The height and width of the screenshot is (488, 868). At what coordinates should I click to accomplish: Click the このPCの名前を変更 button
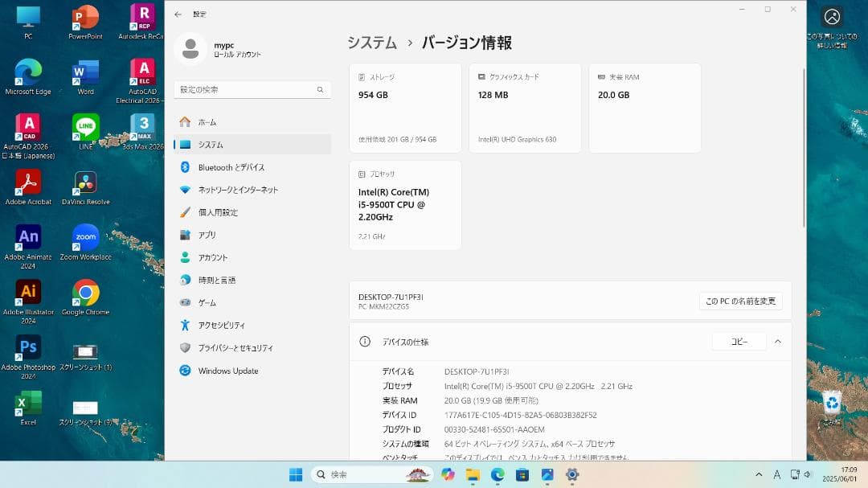pos(740,301)
